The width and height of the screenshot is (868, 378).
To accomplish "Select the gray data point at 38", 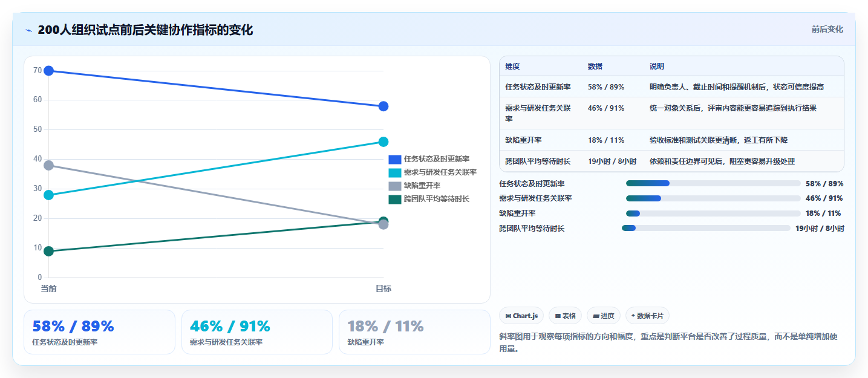I will (x=49, y=165).
